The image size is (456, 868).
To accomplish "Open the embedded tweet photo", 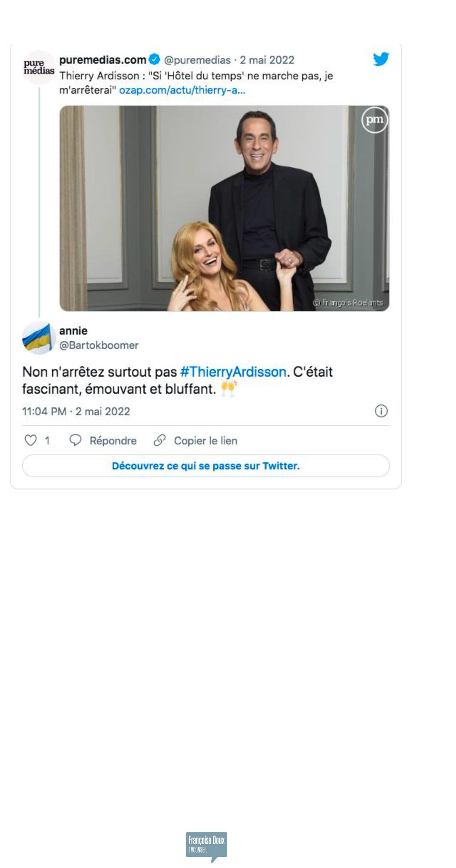I will point(224,208).
